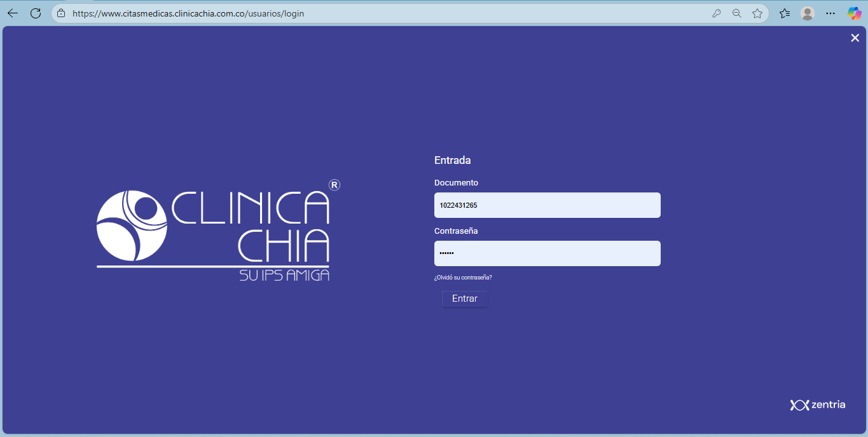Click the Documento input field
The width and height of the screenshot is (868, 437).
[548, 205]
